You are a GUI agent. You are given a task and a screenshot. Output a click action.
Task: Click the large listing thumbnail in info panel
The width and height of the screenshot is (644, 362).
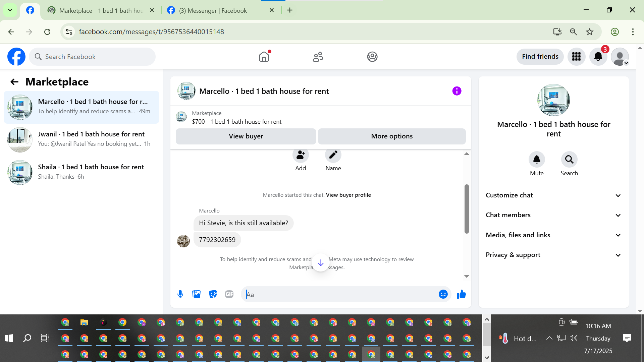(x=554, y=100)
